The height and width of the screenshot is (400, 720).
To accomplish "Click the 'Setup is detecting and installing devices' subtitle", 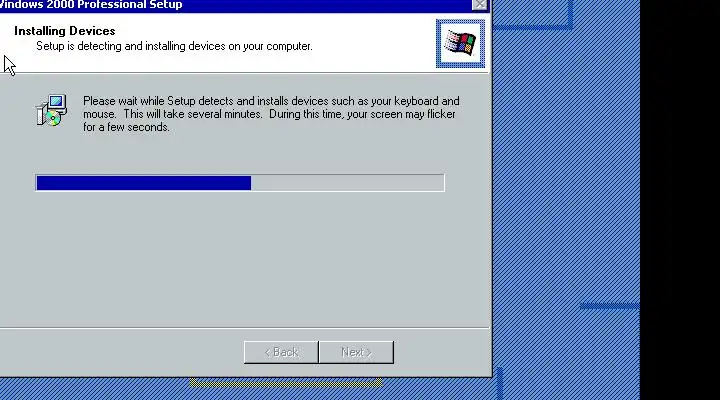I will coord(174,46).
